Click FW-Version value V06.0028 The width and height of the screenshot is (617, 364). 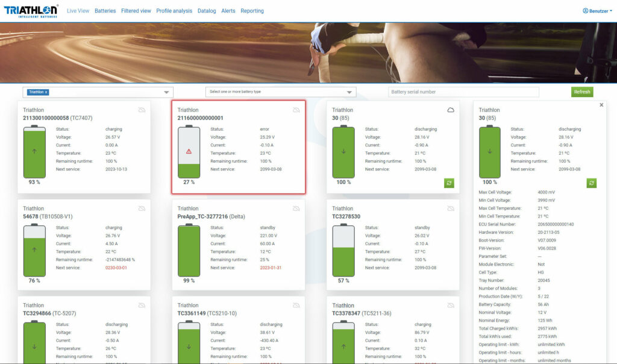(547, 248)
